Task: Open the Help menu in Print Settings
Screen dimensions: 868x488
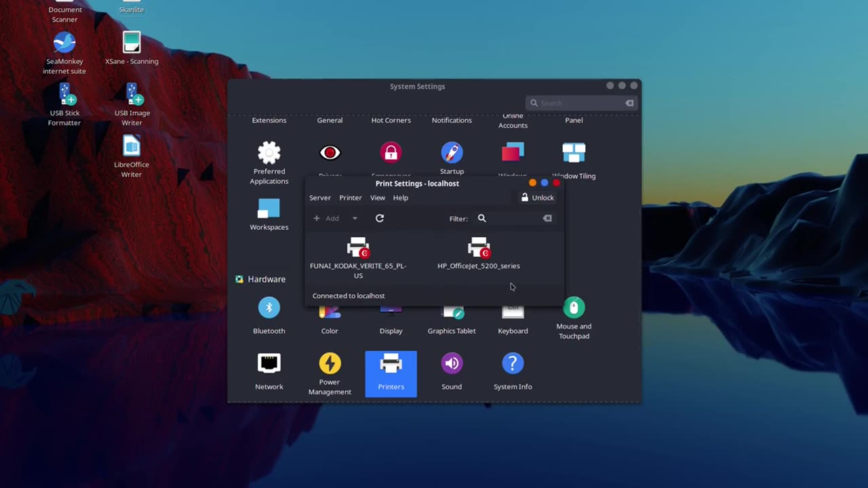Action: (x=401, y=198)
